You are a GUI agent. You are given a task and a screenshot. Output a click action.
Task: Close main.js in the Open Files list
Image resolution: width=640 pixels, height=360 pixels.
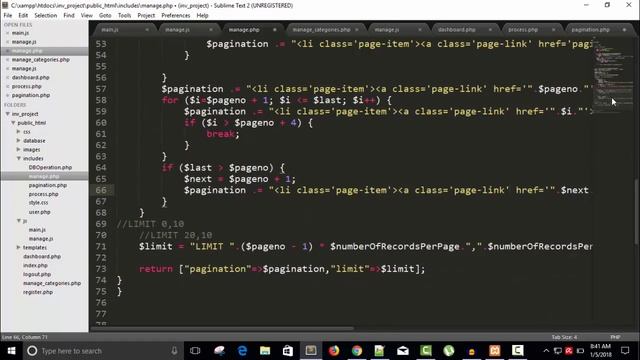tap(7, 33)
